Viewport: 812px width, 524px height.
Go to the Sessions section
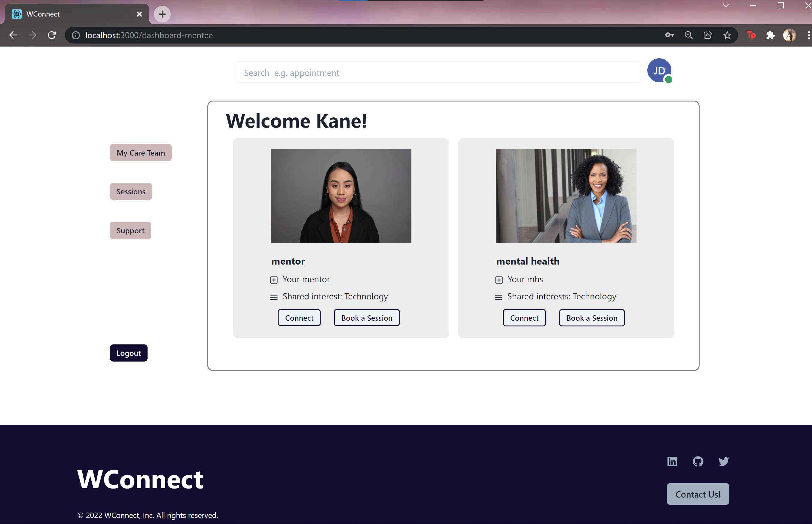click(131, 192)
